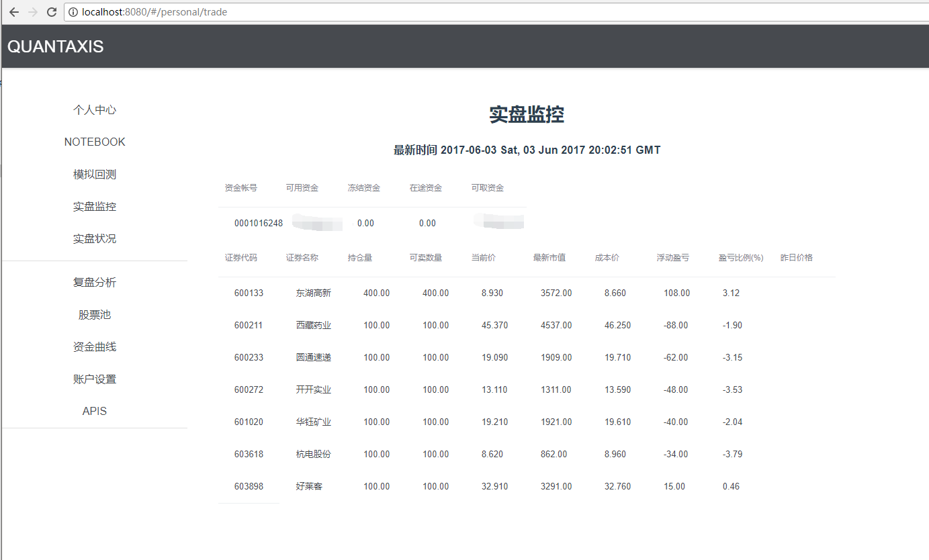Open the APIS page
The image size is (929, 560).
(x=94, y=410)
